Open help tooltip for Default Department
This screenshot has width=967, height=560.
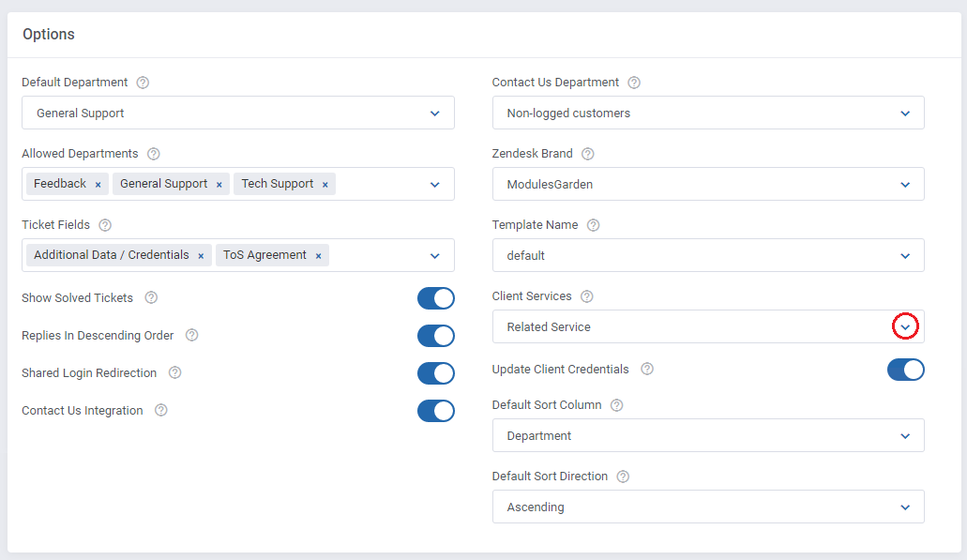coord(143,83)
